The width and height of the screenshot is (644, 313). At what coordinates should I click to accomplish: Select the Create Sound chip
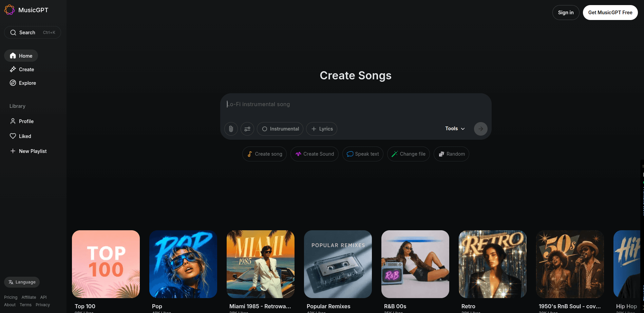(315, 154)
